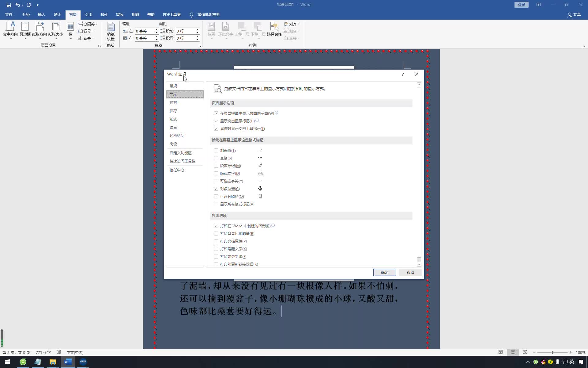Click OK (确定) button

coord(385,273)
